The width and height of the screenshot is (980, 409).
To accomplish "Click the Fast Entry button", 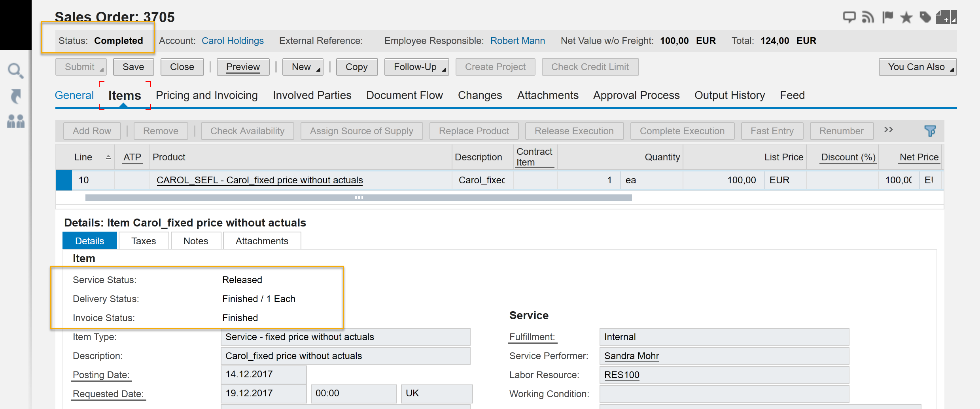I will click(x=772, y=131).
